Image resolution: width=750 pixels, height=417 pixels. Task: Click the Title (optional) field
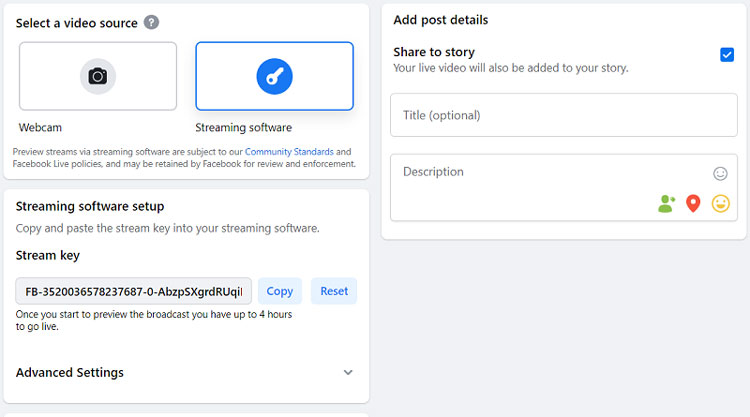[x=563, y=115]
